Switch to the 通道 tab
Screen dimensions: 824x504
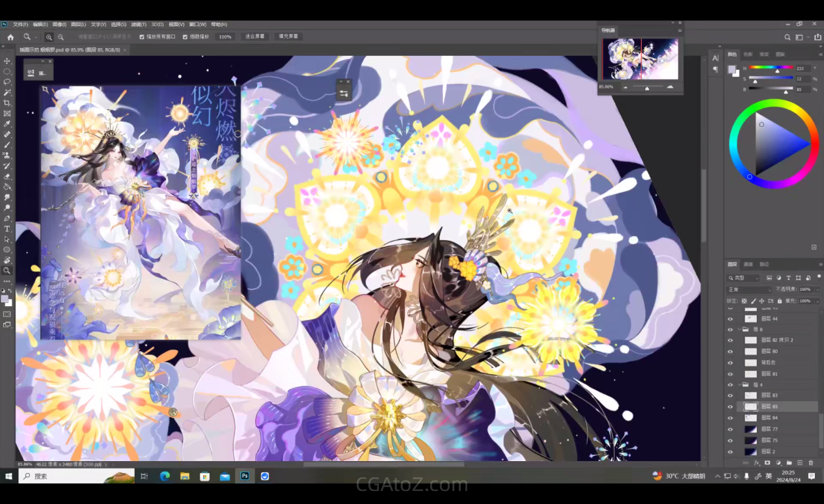coord(748,264)
